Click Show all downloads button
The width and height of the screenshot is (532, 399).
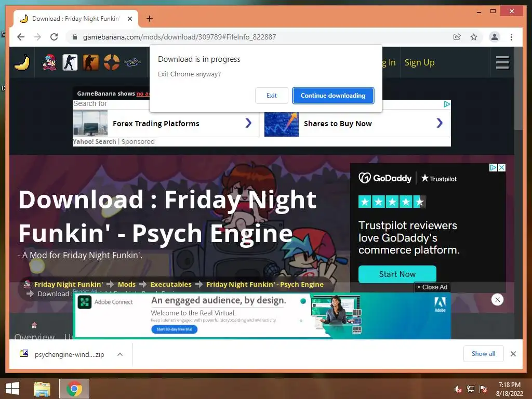(484, 354)
